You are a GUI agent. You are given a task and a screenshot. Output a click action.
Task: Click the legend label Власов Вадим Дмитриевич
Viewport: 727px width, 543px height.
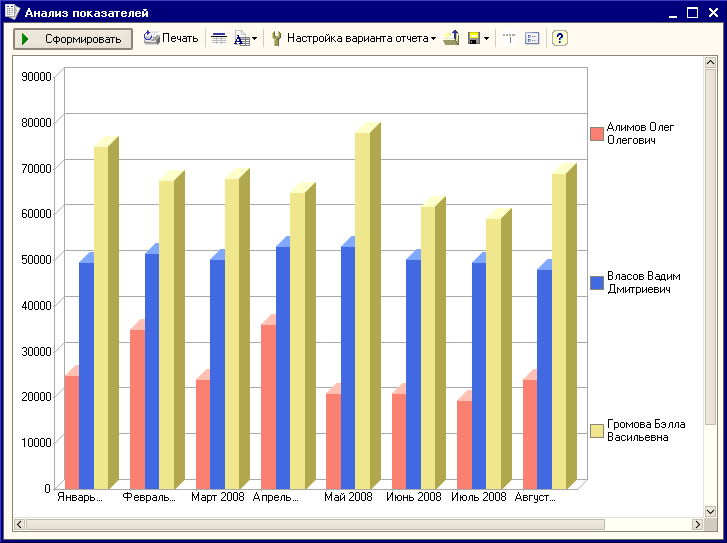tap(644, 283)
